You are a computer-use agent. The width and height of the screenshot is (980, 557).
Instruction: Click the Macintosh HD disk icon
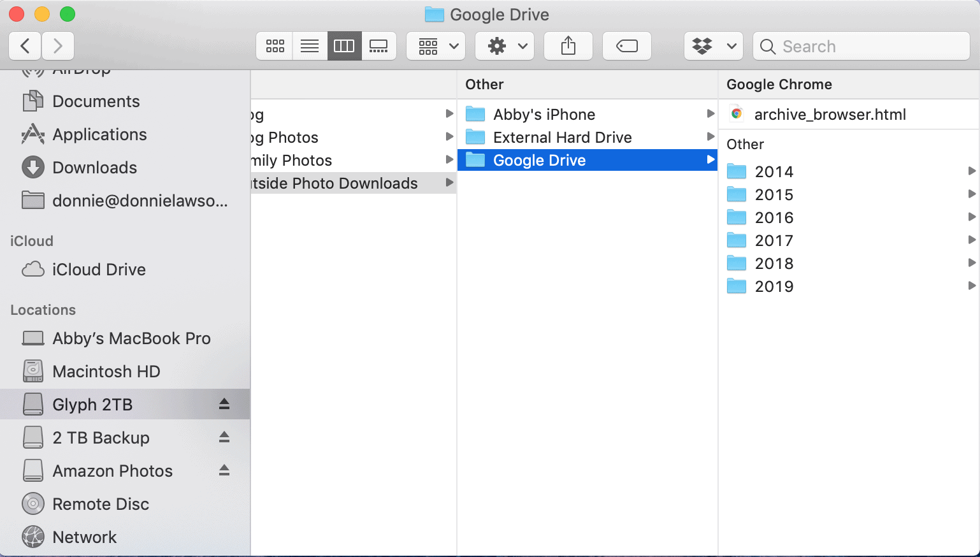(x=33, y=372)
